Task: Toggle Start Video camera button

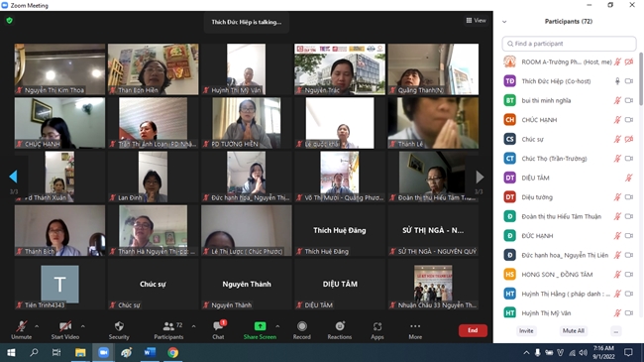Action: pyautogui.click(x=65, y=326)
